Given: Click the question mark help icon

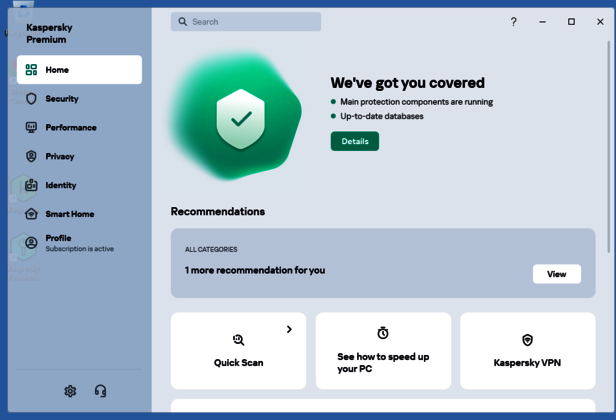Looking at the screenshot, I should (514, 22).
